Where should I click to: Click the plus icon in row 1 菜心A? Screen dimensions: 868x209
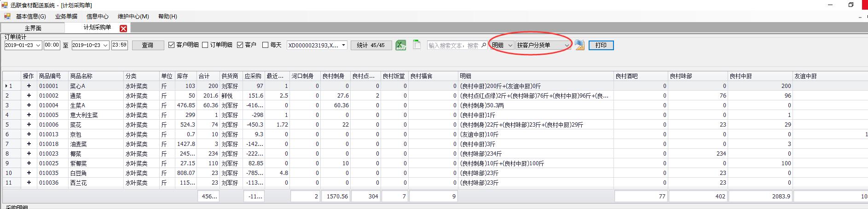point(29,86)
